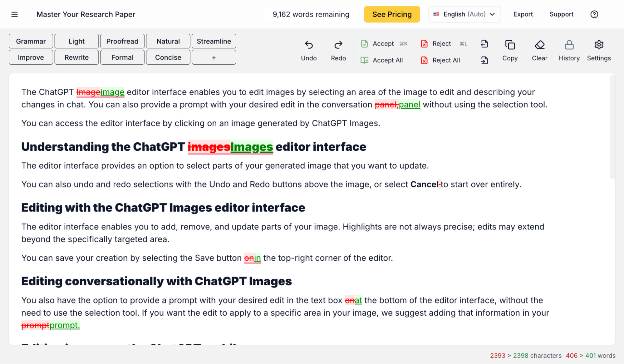The image size is (624, 364).
Task: Click the Reject suggestion button
Action: (x=444, y=44)
